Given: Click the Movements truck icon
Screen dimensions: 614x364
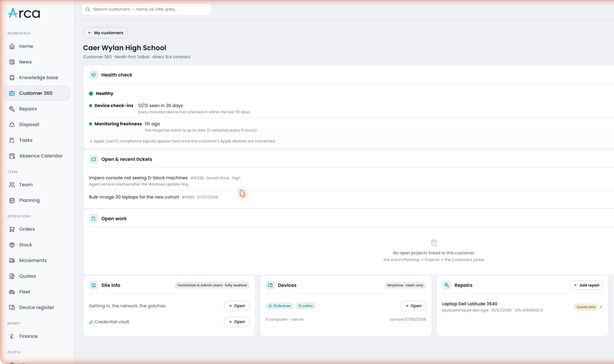Looking at the screenshot, I should click(x=12, y=260).
